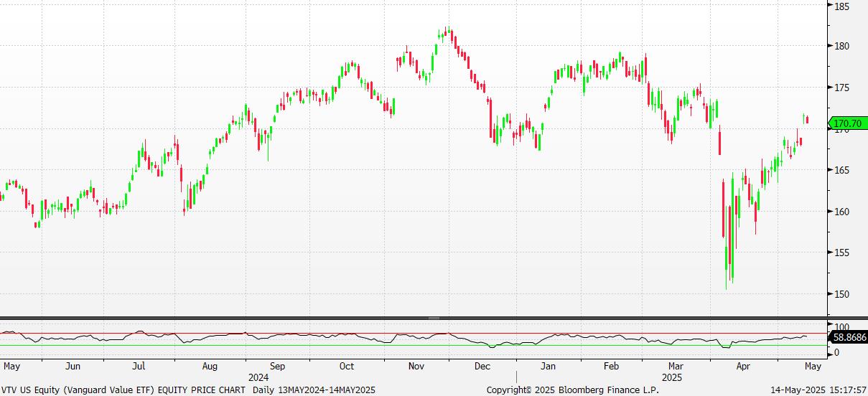
Task: Click the 170.70 last price tag
Action: (846, 123)
